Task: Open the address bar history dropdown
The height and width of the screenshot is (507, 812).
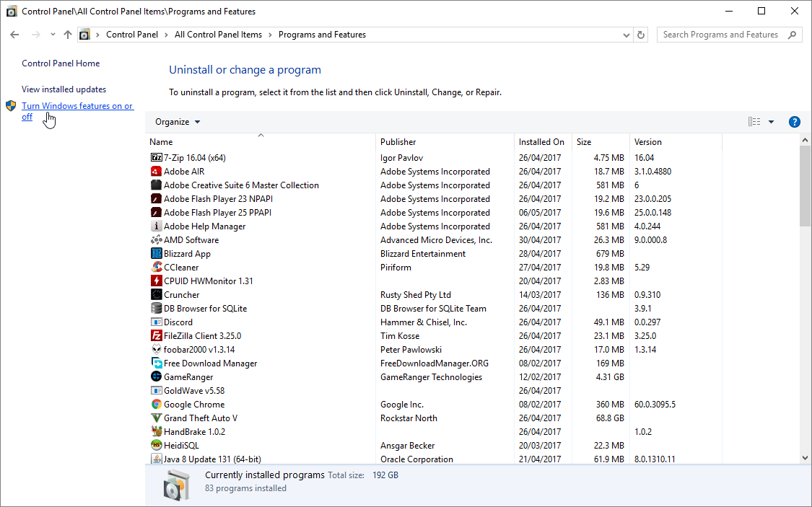Action: (x=626, y=35)
